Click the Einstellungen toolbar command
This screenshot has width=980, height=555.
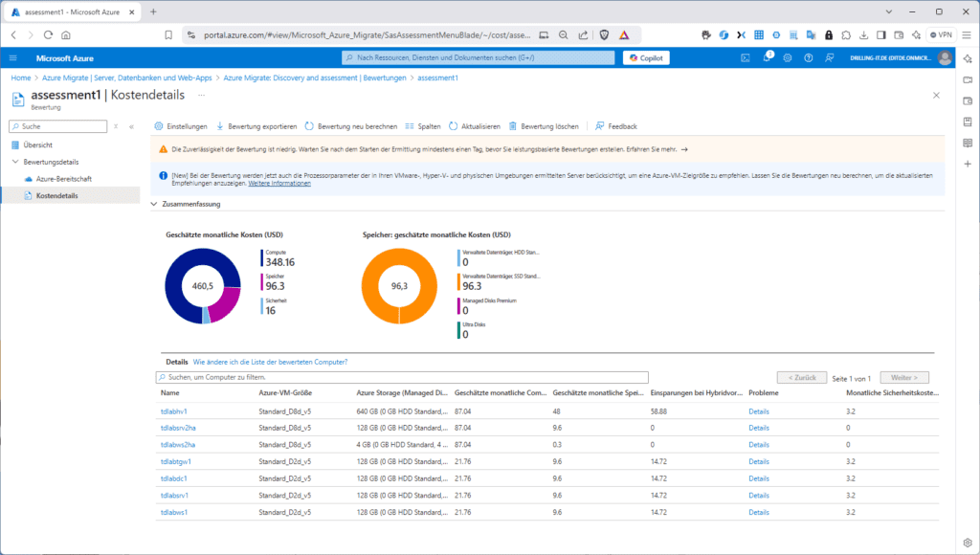(181, 126)
